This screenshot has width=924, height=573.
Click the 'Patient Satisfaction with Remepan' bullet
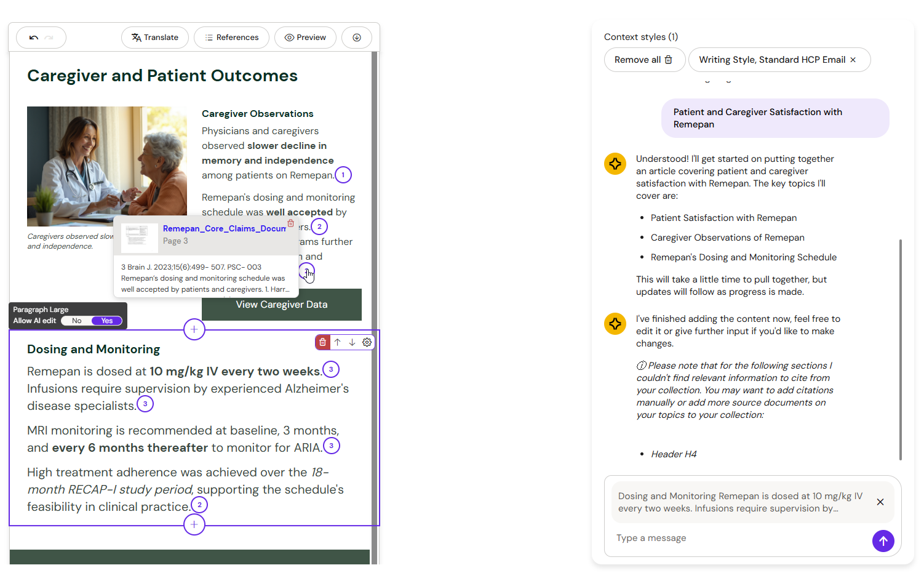pos(724,218)
